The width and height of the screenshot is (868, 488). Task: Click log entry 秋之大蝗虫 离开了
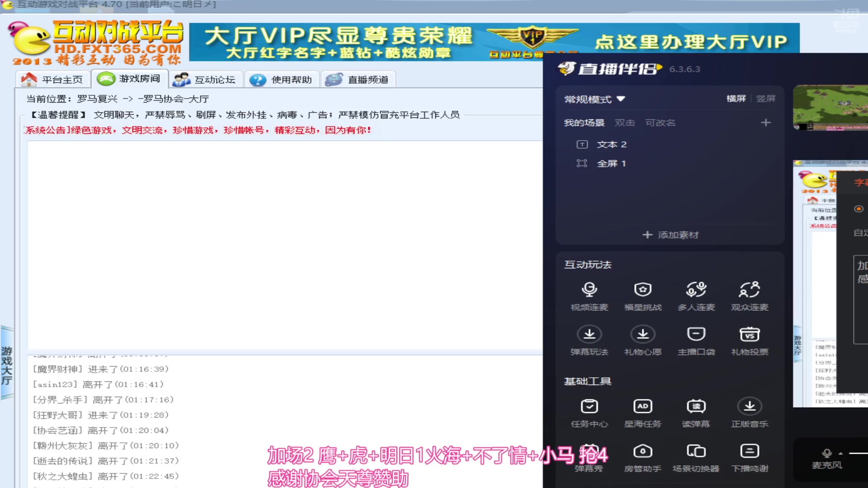[x=105, y=476]
